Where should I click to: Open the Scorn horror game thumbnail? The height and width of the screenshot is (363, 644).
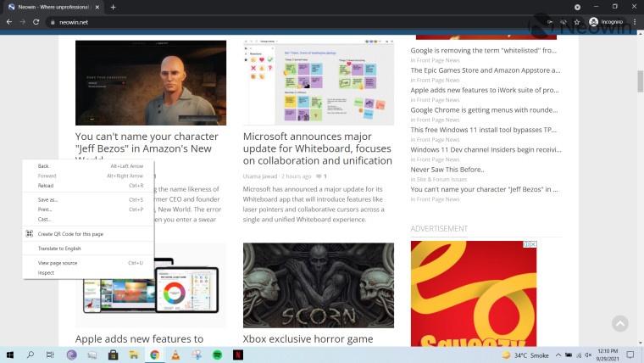[319, 285]
